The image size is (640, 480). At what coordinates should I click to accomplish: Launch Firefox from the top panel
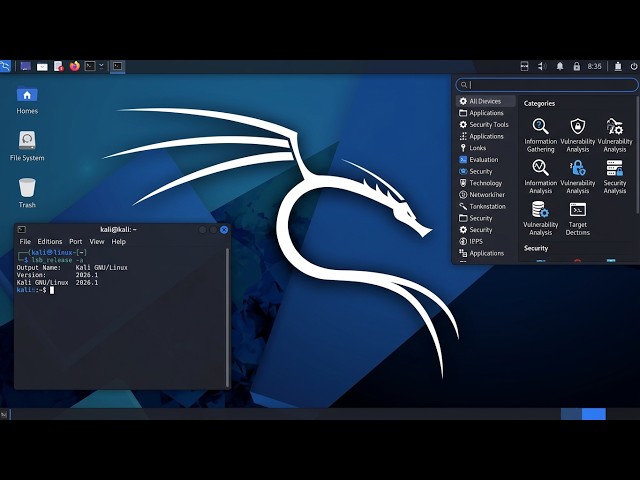[x=74, y=66]
